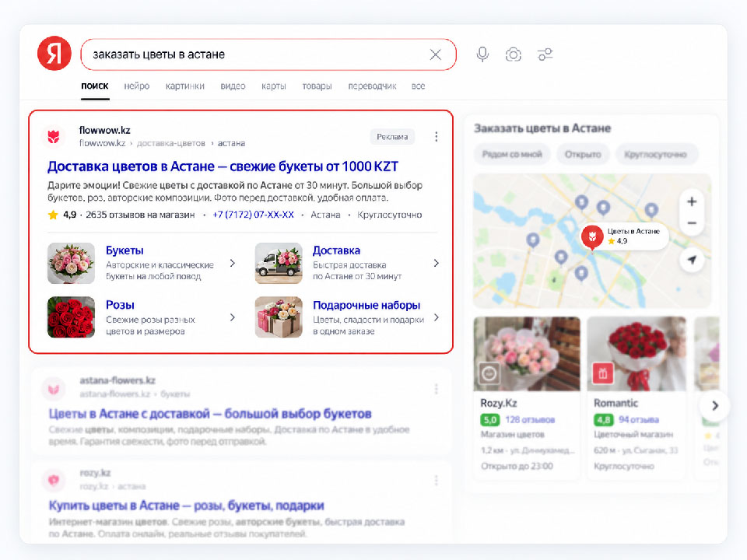The width and height of the screenshot is (747, 560).
Task: Click the astana-flowers.kz favicon
Action: 54,389
